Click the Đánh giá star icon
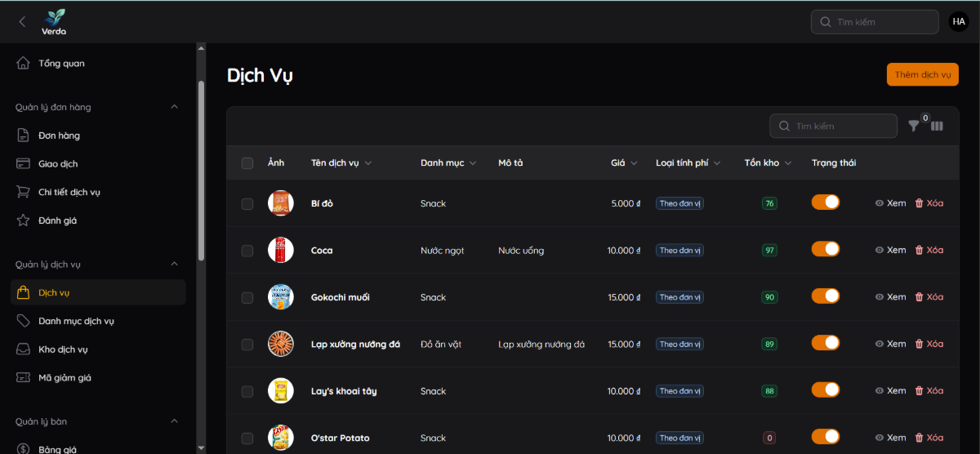This screenshot has width=980, height=454. (23, 220)
